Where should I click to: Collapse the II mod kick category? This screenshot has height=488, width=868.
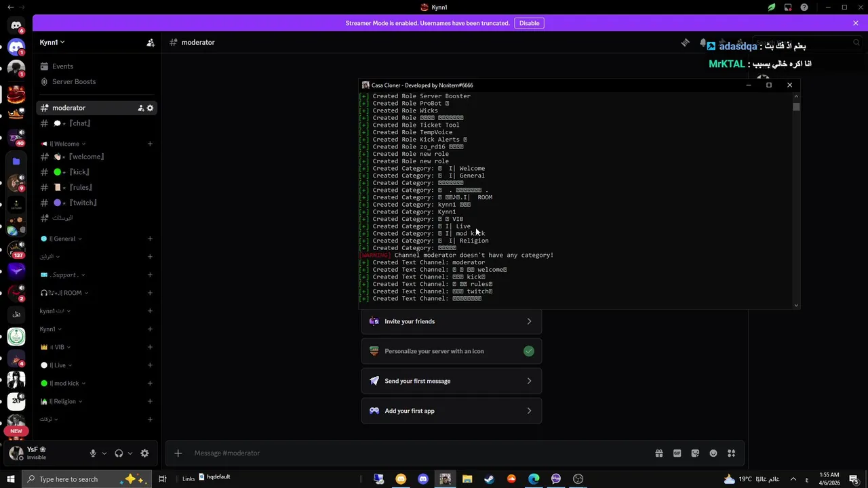(x=63, y=383)
